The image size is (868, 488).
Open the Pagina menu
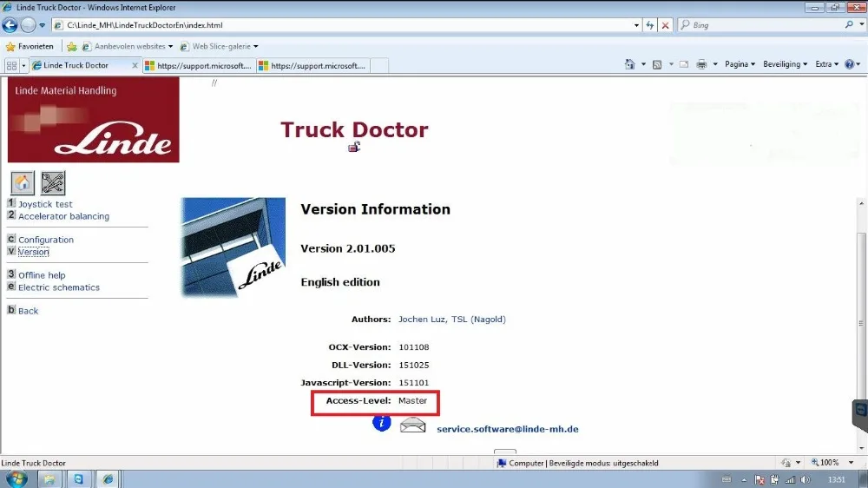coord(740,64)
